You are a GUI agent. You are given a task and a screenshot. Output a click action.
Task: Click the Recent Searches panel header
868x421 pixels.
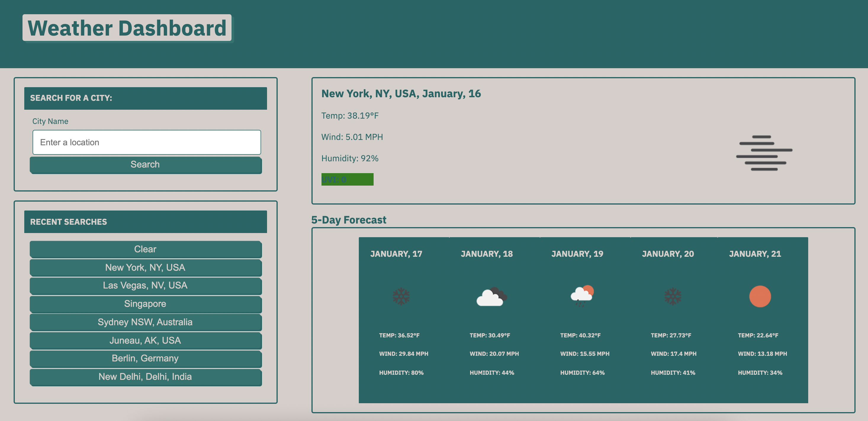69,222
